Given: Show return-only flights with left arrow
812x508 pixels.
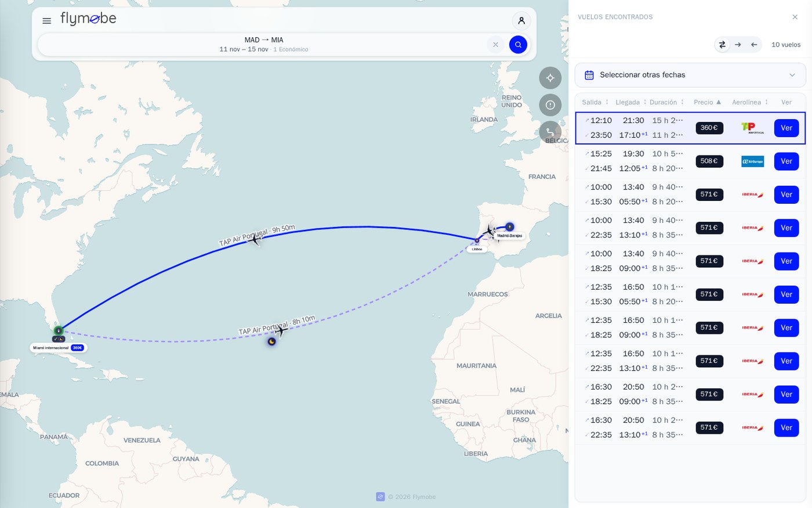Looking at the screenshot, I should pos(754,45).
